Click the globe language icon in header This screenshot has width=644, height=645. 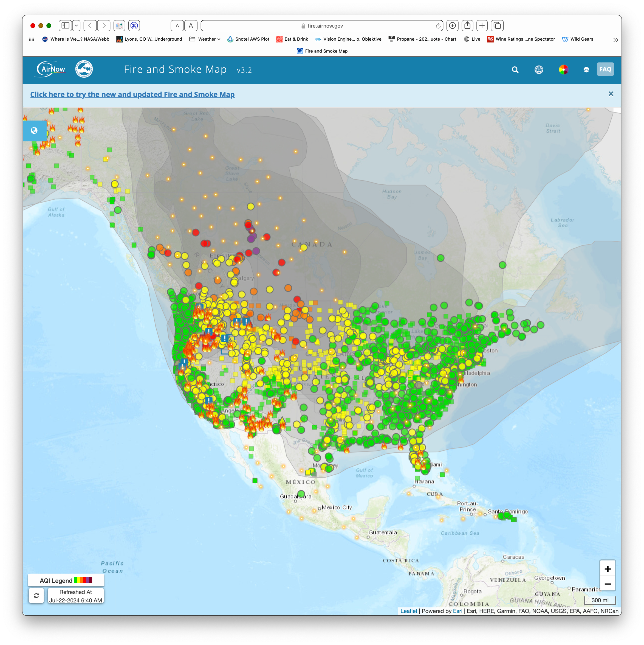[539, 69]
